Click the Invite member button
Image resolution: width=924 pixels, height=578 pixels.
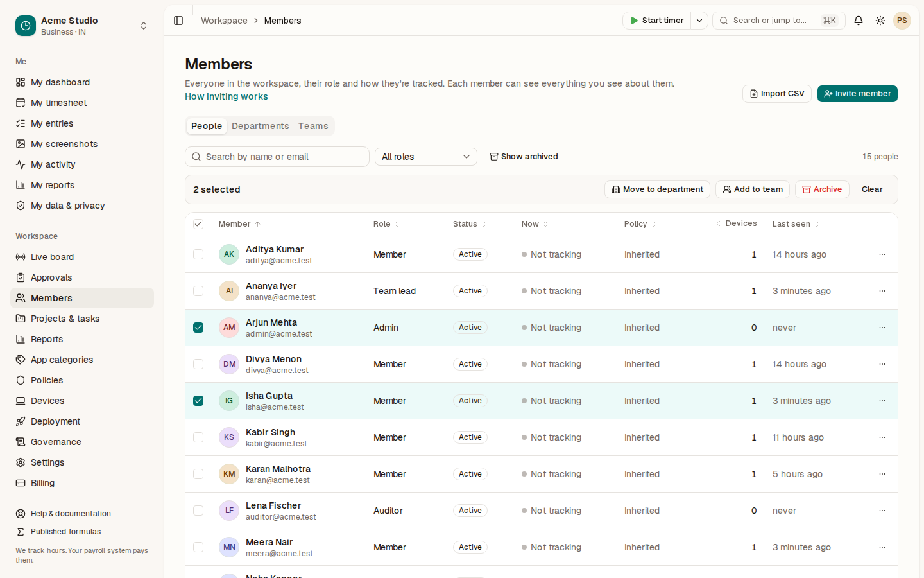[x=857, y=94]
